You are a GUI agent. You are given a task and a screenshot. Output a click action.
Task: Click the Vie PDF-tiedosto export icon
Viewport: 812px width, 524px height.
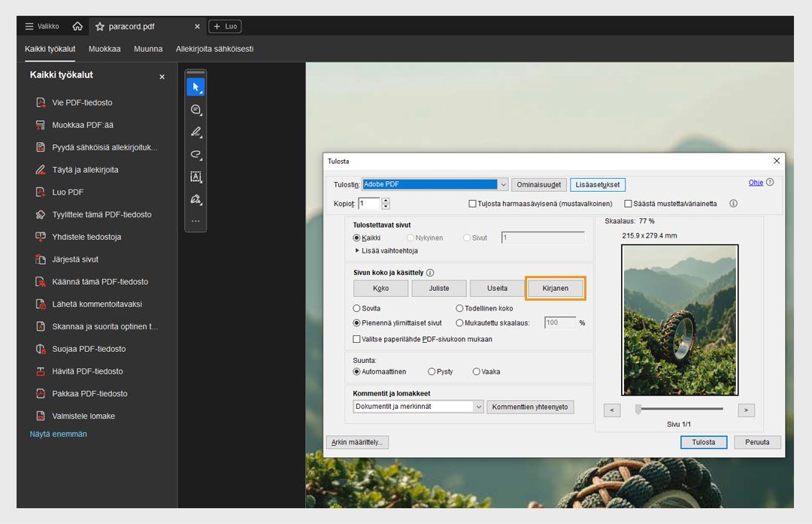point(41,102)
